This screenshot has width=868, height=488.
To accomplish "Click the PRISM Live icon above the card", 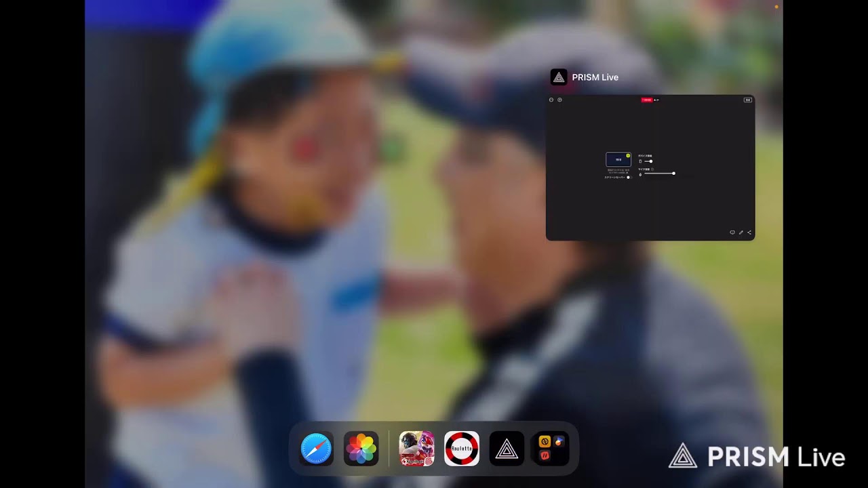I will [x=559, y=77].
